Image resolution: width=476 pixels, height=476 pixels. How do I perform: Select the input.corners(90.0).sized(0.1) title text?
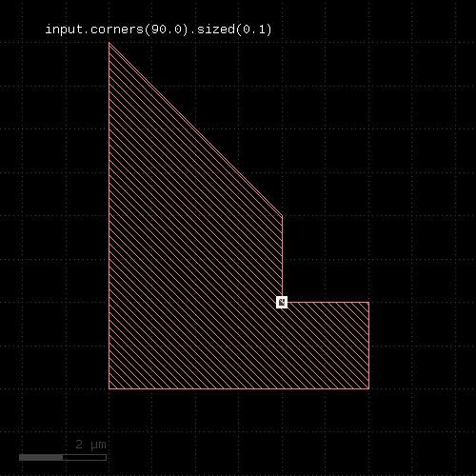point(158,30)
